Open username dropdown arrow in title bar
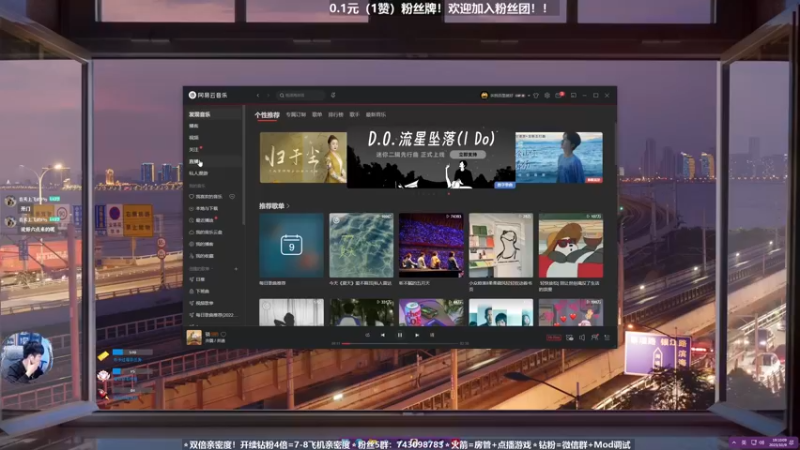This screenshot has height=450, width=800. (x=529, y=95)
